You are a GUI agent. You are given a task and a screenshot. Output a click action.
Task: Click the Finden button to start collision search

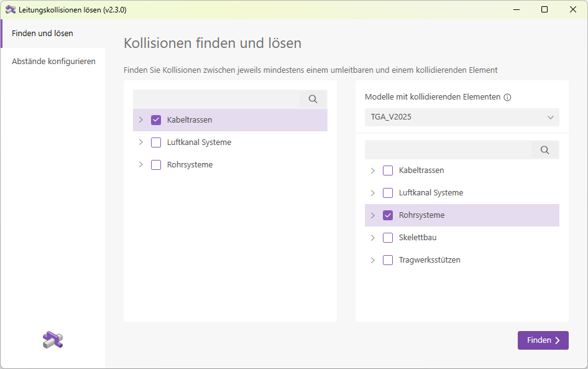(538, 340)
